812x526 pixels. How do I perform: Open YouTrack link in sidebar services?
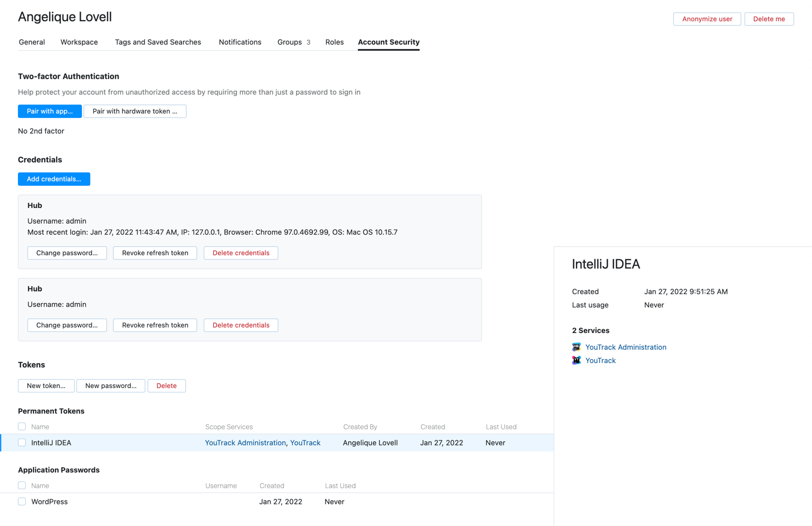coord(601,360)
